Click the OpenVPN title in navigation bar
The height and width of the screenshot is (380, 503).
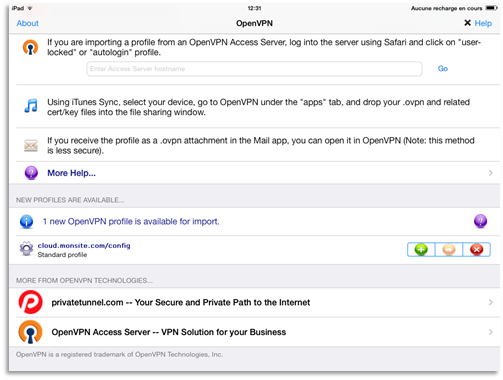254,23
